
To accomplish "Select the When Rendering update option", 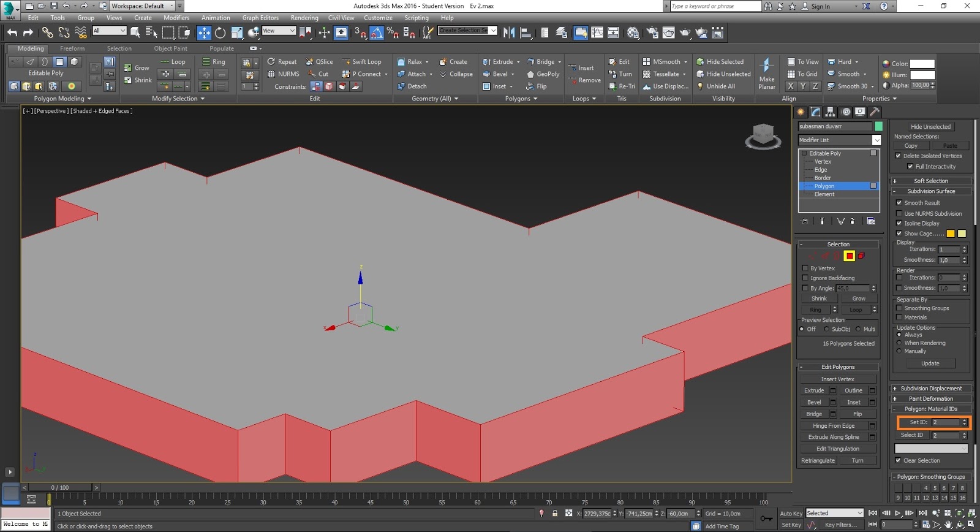I will coord(899,343).
